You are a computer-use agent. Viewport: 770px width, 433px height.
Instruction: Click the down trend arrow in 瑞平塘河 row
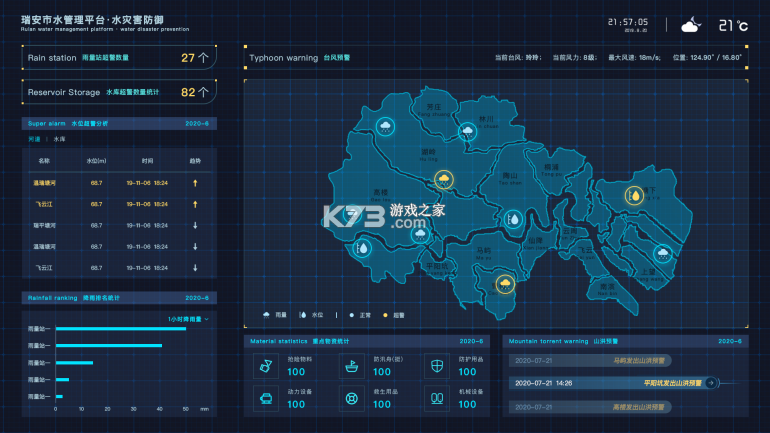tap(195, 225)
